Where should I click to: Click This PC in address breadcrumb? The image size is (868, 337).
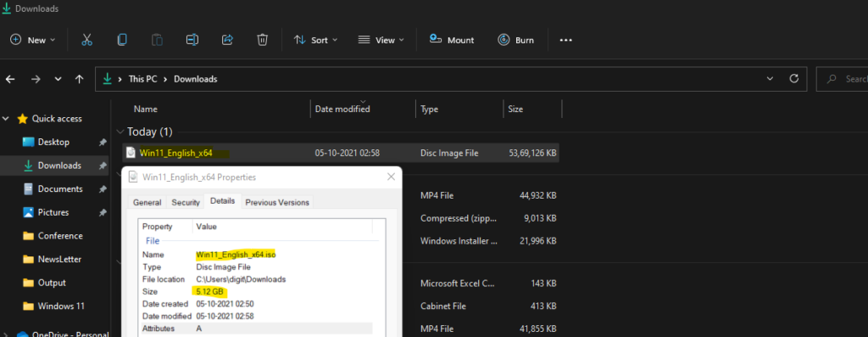click(x=142, y=79)
